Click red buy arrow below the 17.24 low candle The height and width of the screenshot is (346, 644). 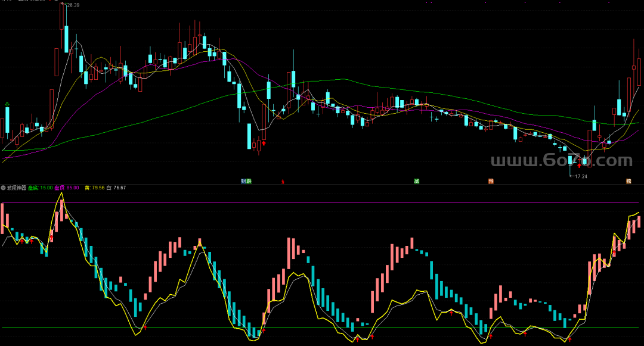point(578,166)
